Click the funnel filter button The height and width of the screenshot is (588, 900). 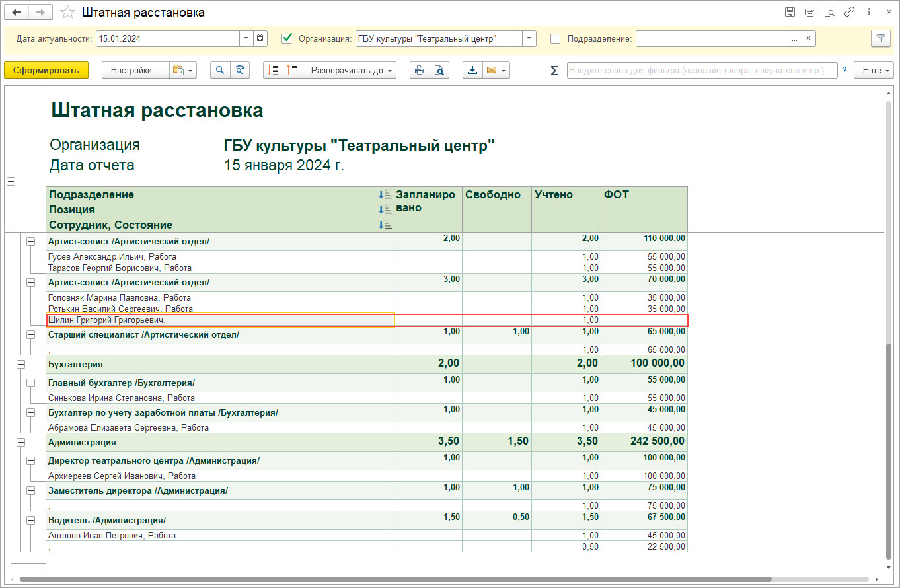[x=880, y=38]
